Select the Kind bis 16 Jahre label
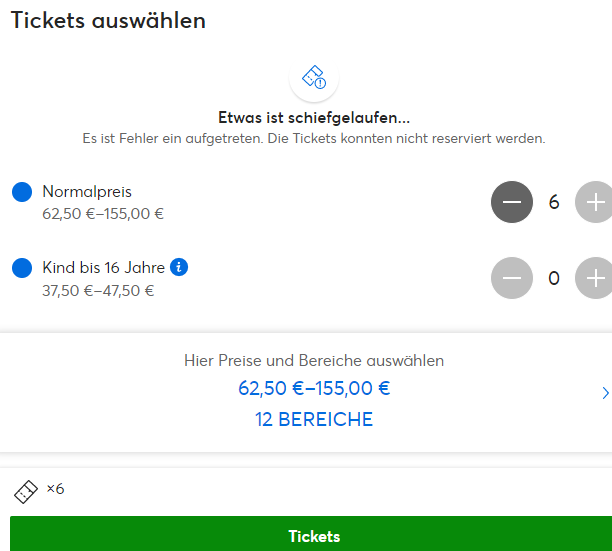 coord(104,268)
